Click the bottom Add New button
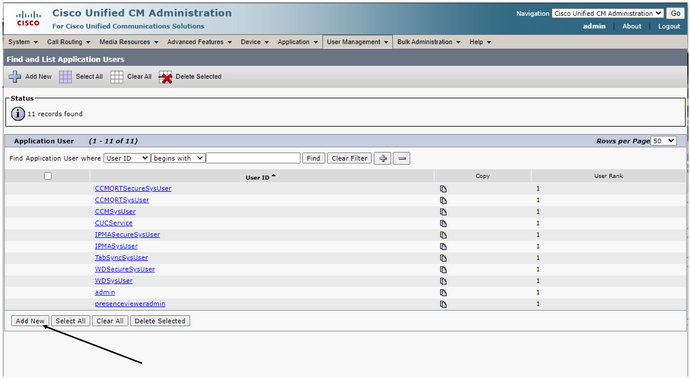The height and width of the screenshot is (380, 690). [30, 321]
